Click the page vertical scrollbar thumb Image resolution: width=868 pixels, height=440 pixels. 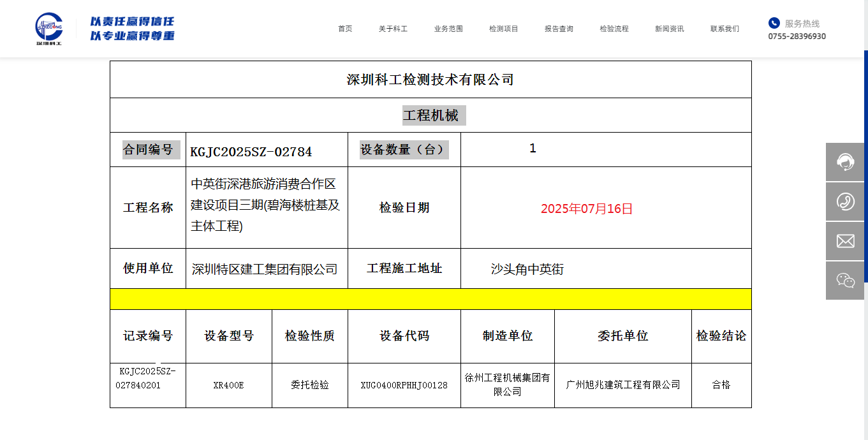click(x=866, y=166)
